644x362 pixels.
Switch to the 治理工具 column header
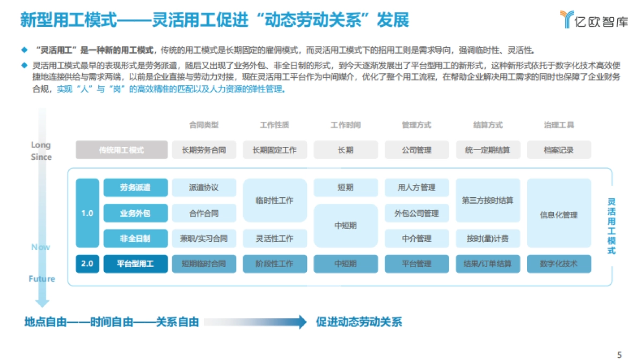coord(560,125)
